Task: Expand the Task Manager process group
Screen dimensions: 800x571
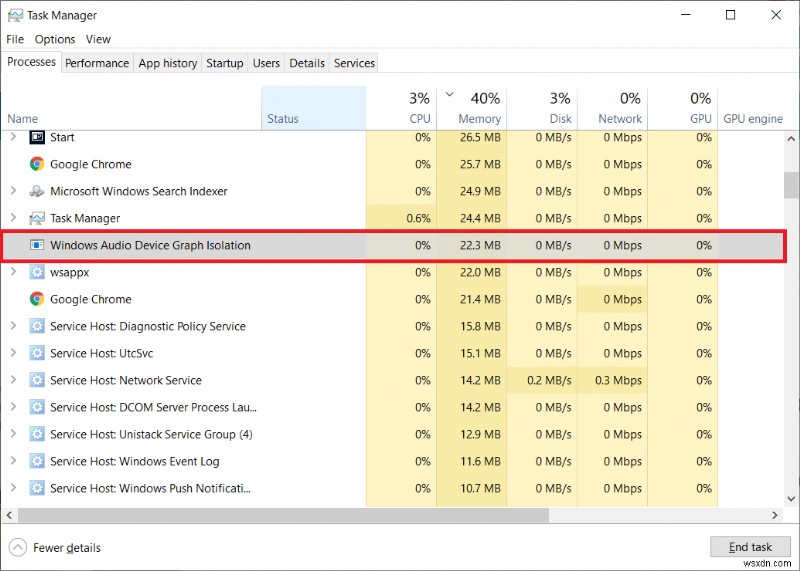Action: pyautogui.click(x=13, y=218)
